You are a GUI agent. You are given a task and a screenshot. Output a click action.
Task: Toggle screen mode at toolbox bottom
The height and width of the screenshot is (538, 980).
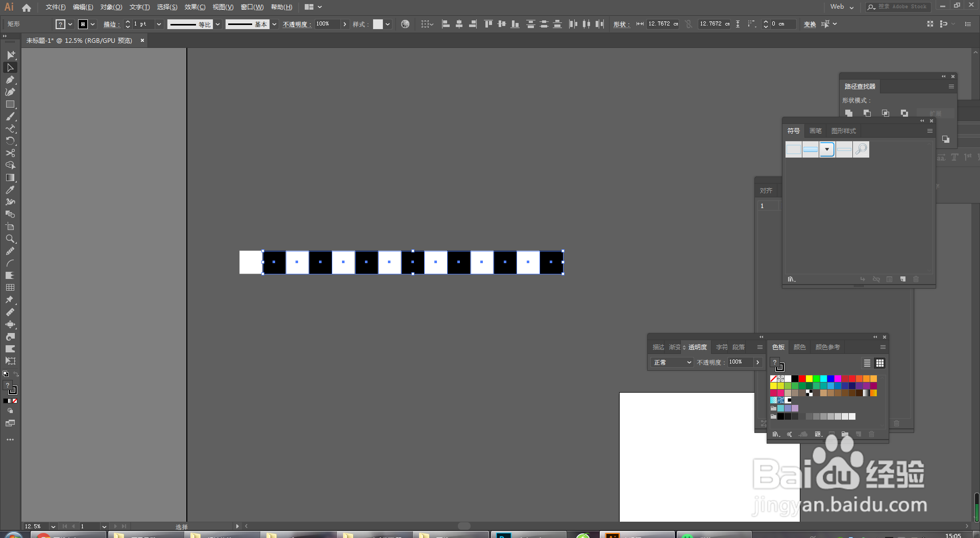click(10, 423)
